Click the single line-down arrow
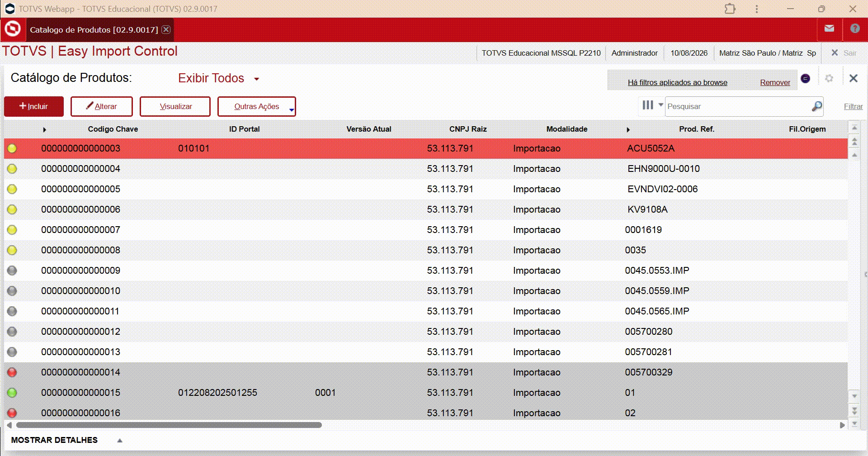The width and height of the screenshot is (868, 456). point(854,396)
